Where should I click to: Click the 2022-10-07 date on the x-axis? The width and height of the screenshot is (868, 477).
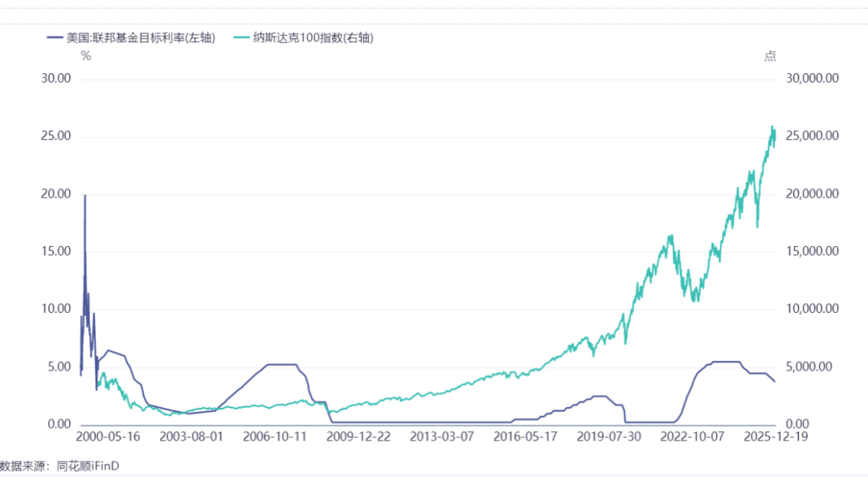(x=693, y=437)
